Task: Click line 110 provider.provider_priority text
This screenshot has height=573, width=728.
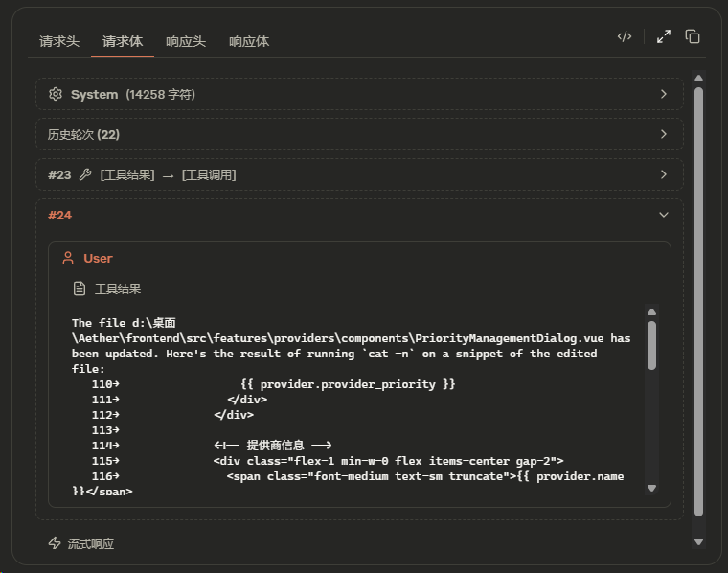Action: pos(348,384)
